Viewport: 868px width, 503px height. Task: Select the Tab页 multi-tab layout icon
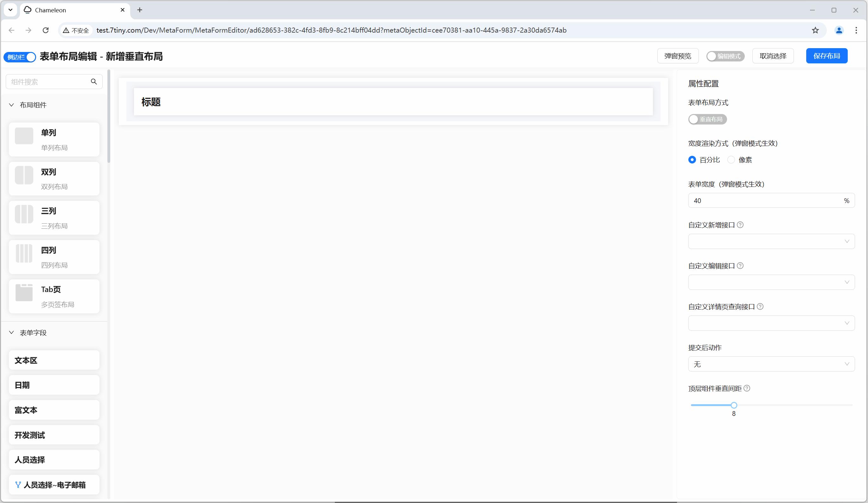point(24,293)
